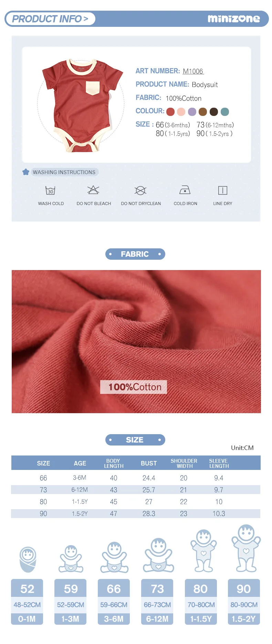The image size is (272, 644).
Task: Open the minizone brand logo
Action: (234, 19)
